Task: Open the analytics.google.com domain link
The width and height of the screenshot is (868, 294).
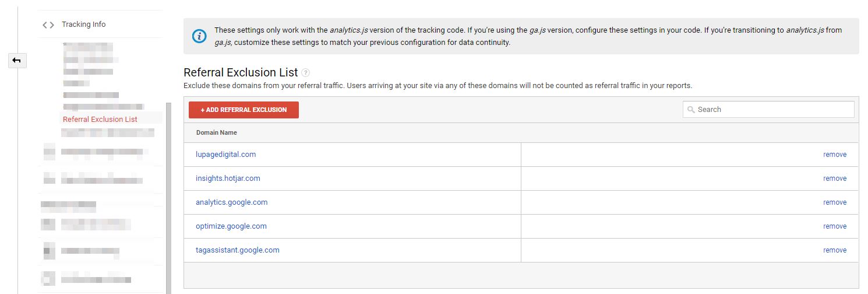Action: pos(232,202)
